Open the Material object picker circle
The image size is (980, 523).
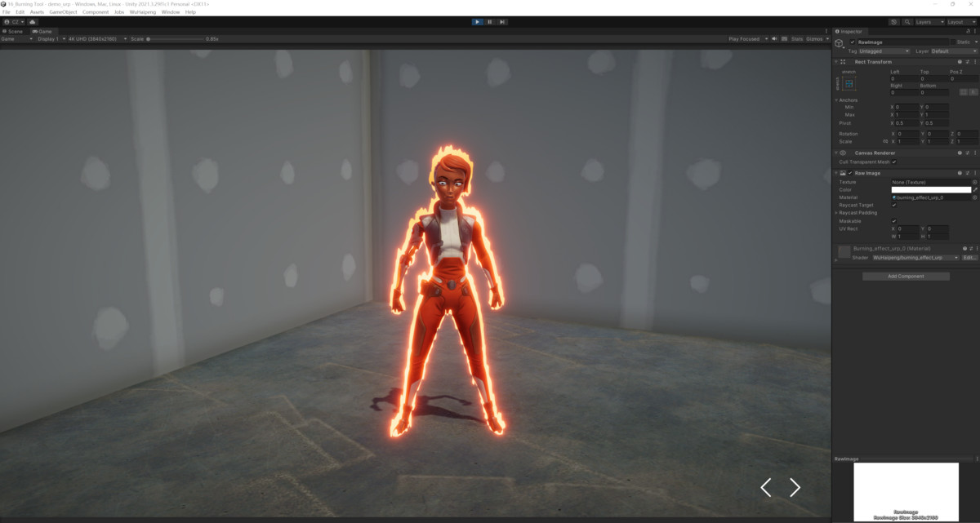[x=975, y=197]
